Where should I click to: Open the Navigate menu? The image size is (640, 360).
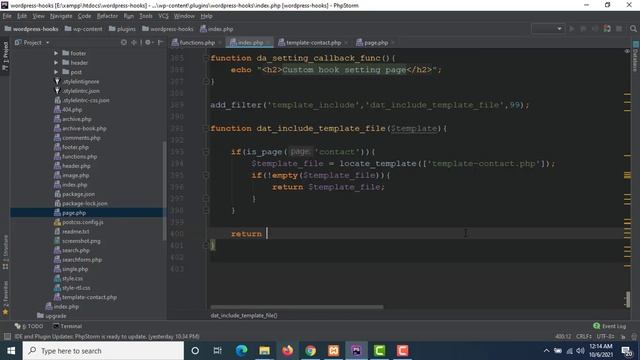61,16
